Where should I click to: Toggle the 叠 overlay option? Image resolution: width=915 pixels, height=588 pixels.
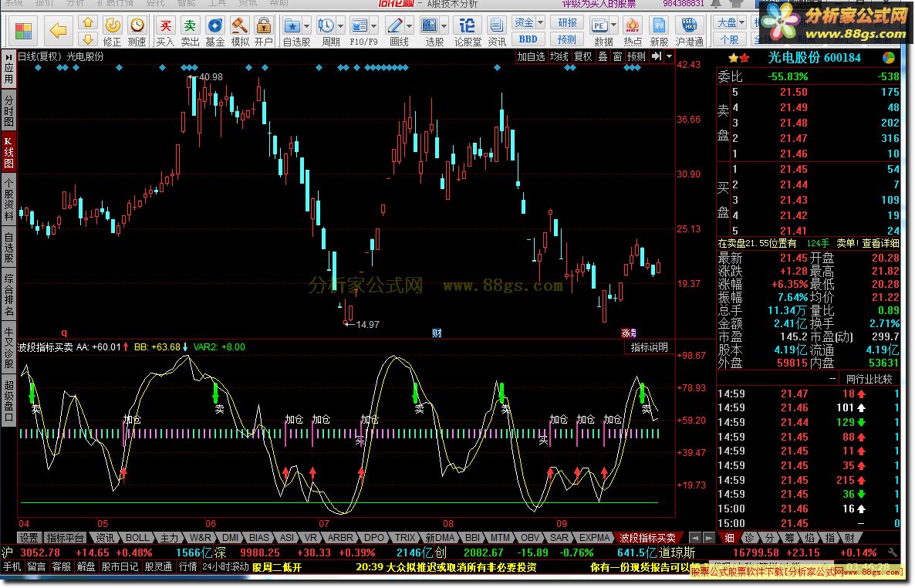[603, 56]
